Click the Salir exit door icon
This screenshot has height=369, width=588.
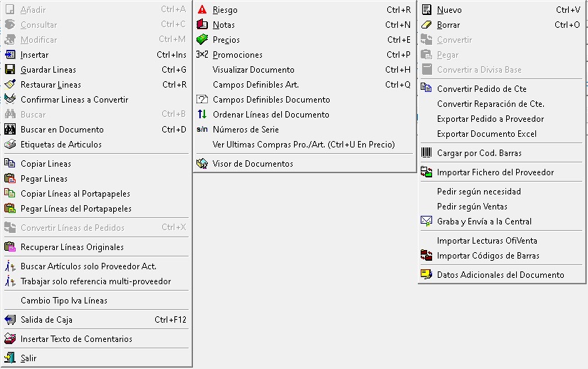coord(10,358)
